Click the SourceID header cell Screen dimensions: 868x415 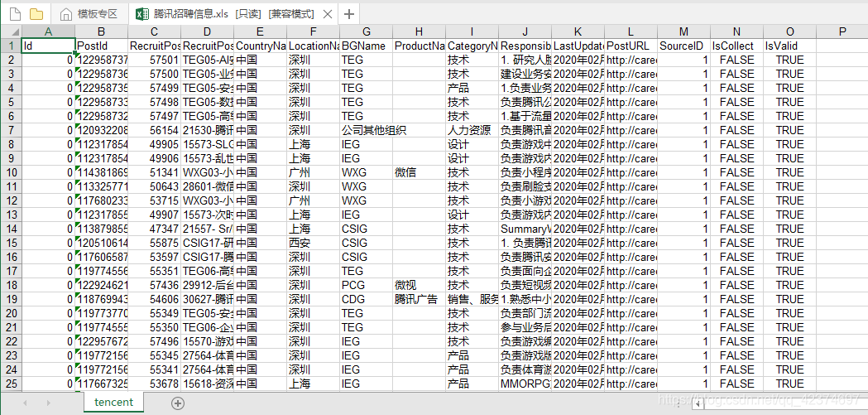point(683,46)
